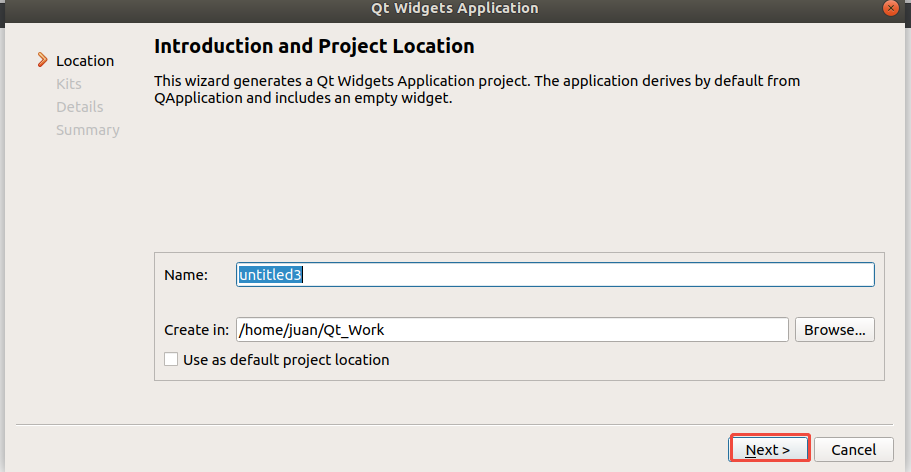The width and height of the screenshot is (911, 472).
Task: Click the Next button
Action: 769,449
